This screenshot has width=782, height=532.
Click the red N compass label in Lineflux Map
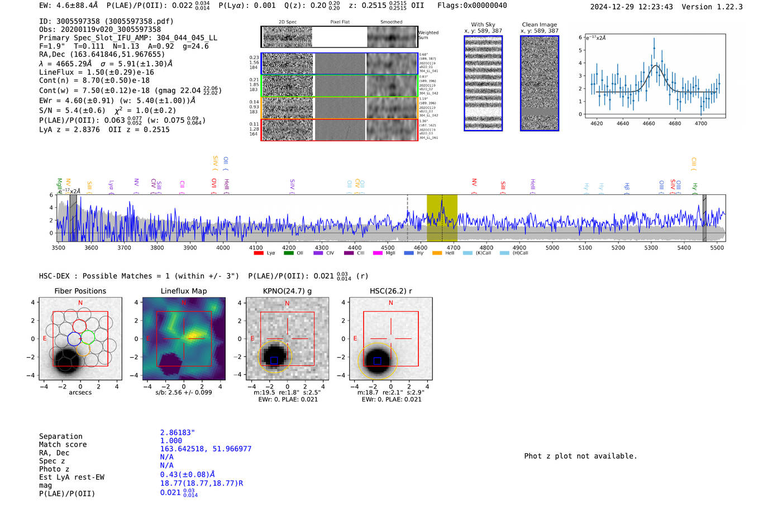point(183,303)
